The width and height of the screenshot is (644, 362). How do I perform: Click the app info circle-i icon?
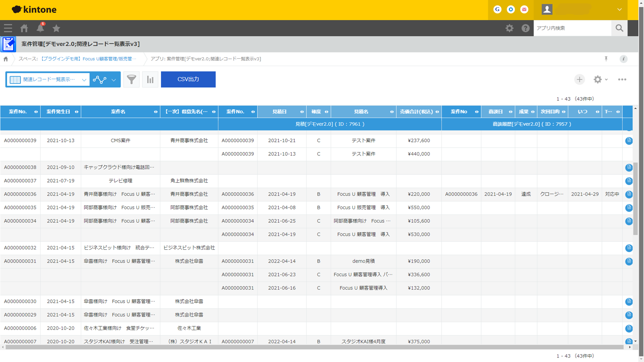click(x=623, y=59)
